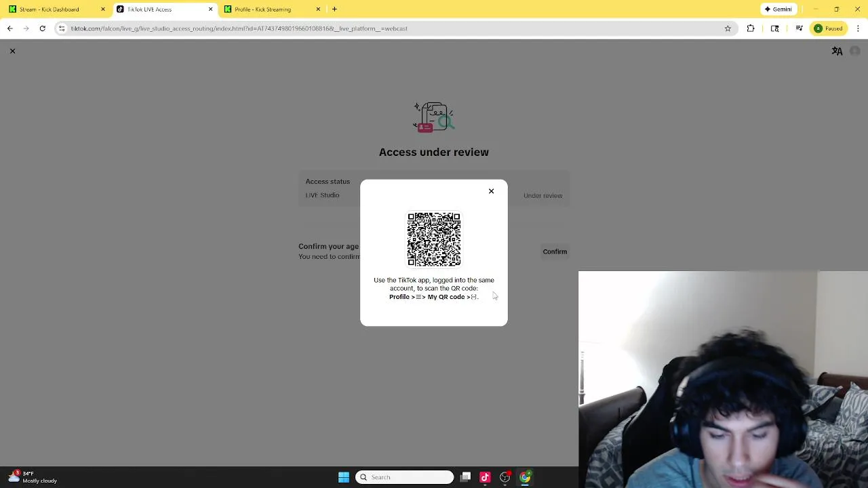Viewport: 868px width, 488px height.
Task: Click the address bar URL
Action: (x=239, y=28)
